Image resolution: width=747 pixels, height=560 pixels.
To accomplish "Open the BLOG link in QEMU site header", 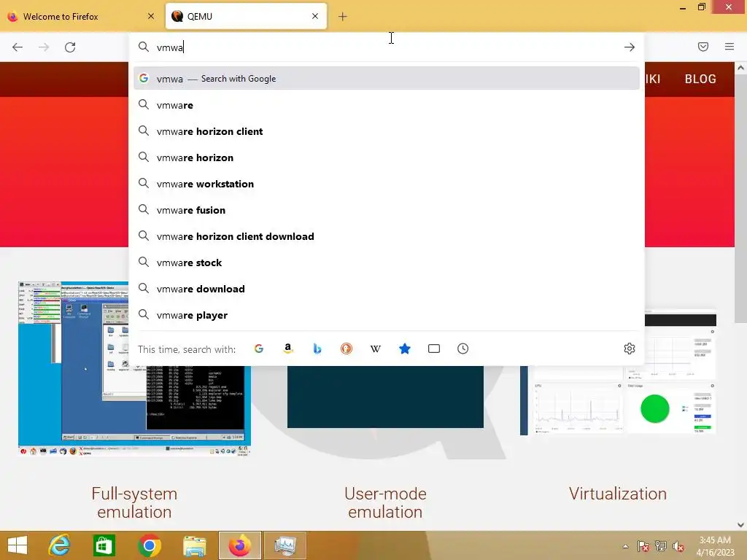I will 700,79.
